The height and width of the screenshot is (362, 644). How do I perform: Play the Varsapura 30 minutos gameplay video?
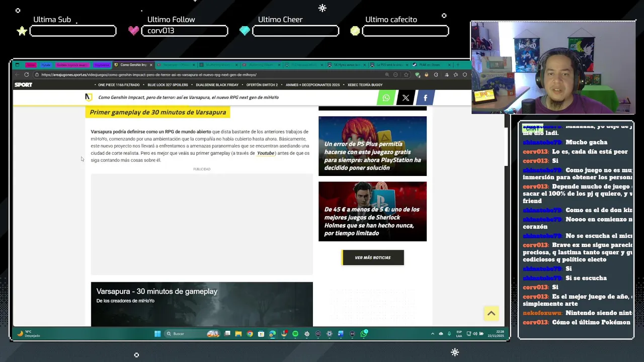coord(202,304)
